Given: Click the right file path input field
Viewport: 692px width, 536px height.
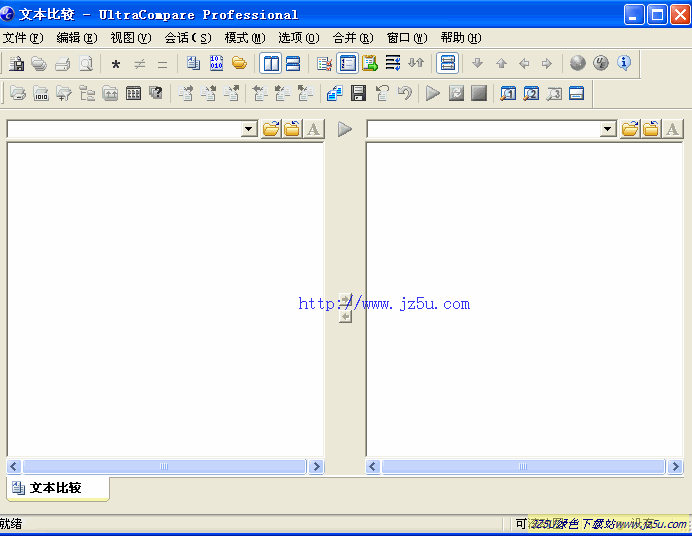Looking at the screenshot, I should coord(484,129).
